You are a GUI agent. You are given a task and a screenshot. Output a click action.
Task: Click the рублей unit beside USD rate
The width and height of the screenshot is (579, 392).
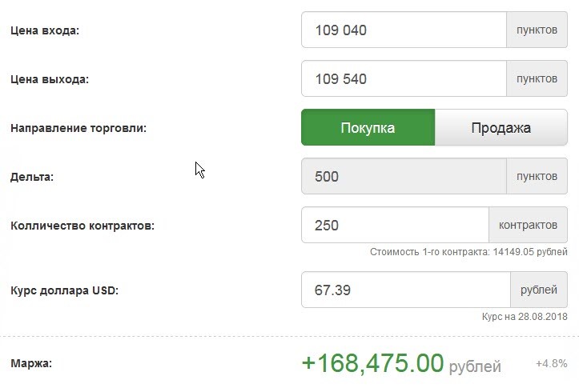[538, 290]
